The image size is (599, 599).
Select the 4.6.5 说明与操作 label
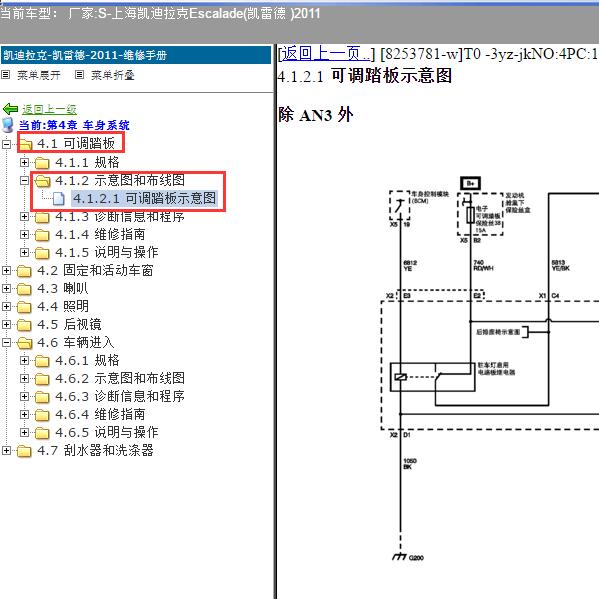(107, 432)
